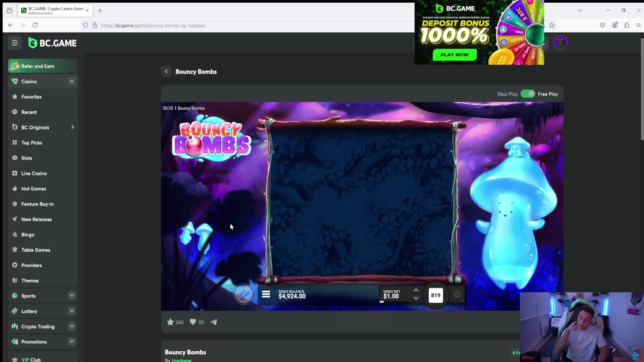Open the browser extensions puzzle icon

click(627, 25)
